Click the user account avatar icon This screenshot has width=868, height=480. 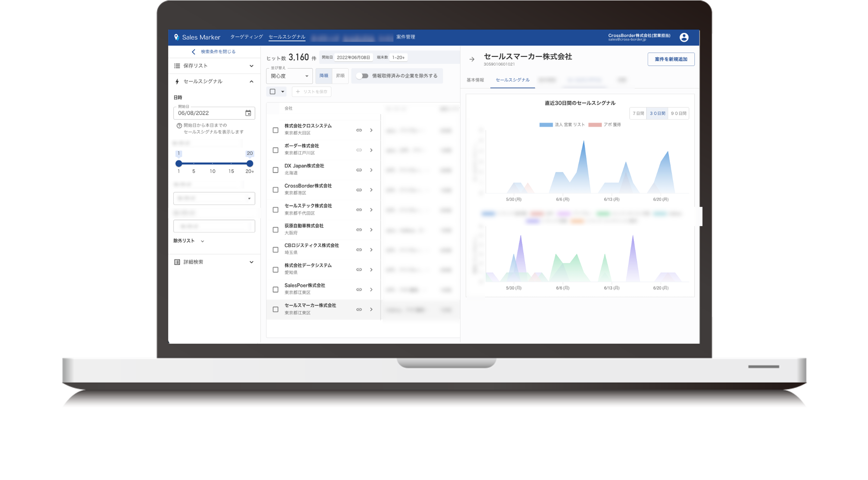(684, 37)
